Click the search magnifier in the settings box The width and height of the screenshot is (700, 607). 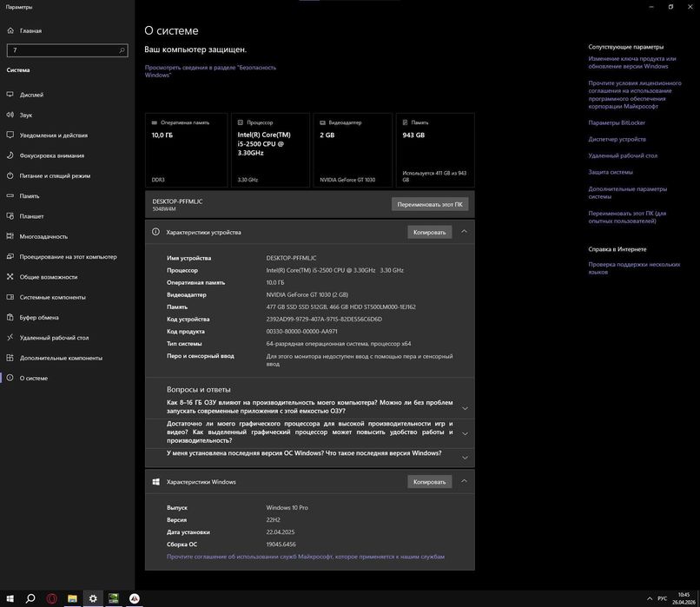[x=122, y=50]
